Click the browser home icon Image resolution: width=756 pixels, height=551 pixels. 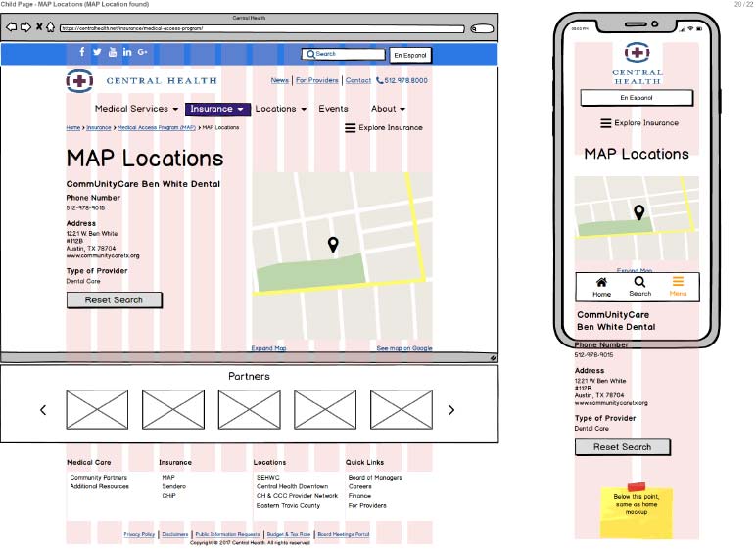pyautogui.click(x=50, y=27)
